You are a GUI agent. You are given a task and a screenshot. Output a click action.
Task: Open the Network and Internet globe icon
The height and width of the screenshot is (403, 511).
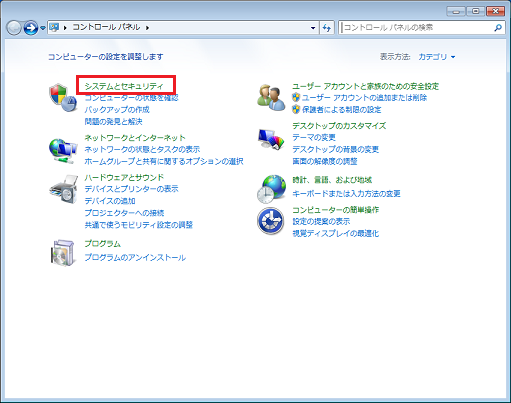[63, 151]
